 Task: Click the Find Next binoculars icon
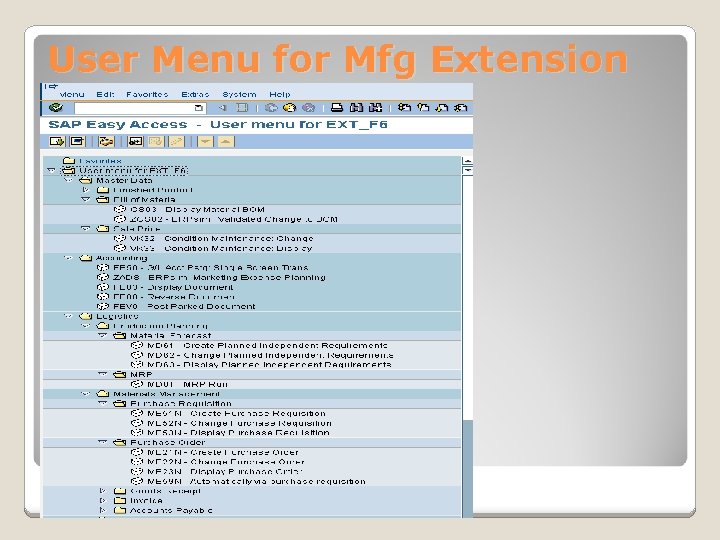tap(376, 107)
